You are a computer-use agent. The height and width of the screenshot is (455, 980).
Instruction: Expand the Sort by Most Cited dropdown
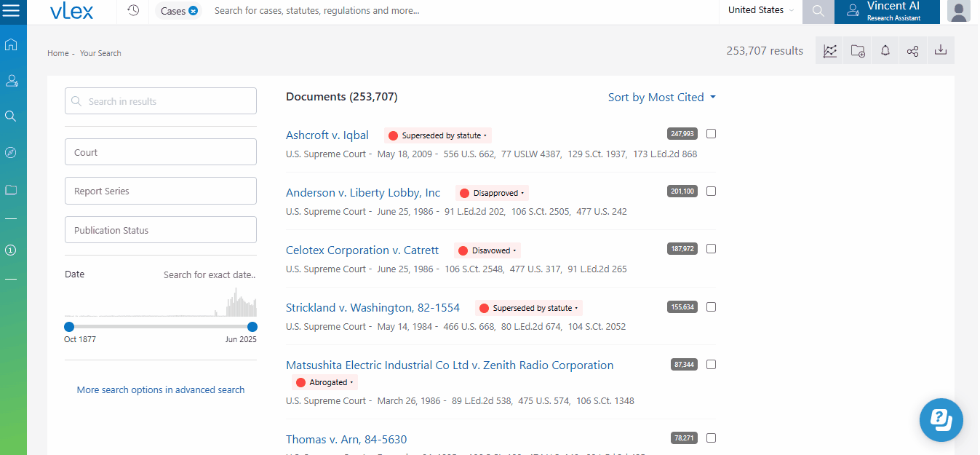[661, 98]
